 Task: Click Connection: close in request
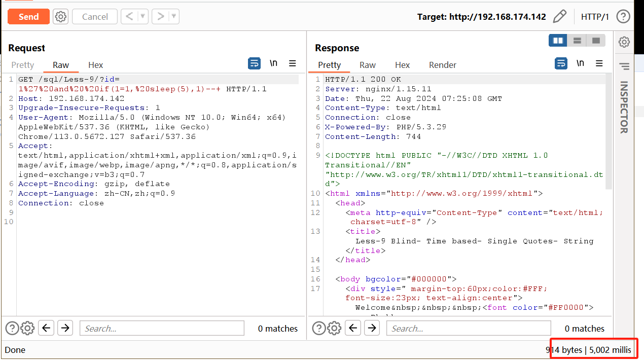(x=61, y=203)
